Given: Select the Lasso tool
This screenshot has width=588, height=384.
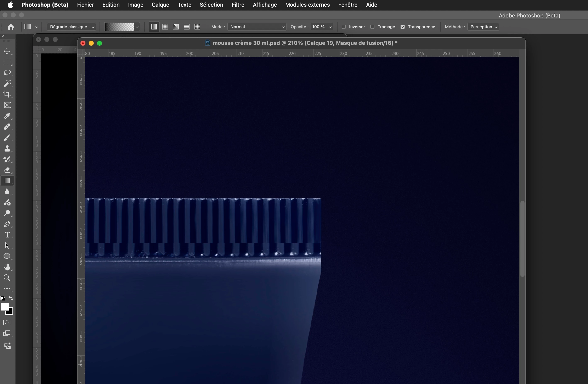Looking at the screenshot, I should 7,73.
